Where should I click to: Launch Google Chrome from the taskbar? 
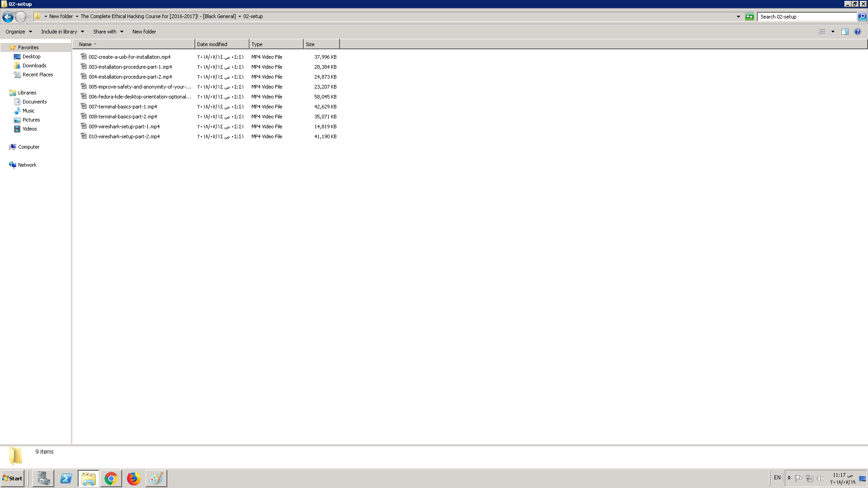[x=111, y=479]
